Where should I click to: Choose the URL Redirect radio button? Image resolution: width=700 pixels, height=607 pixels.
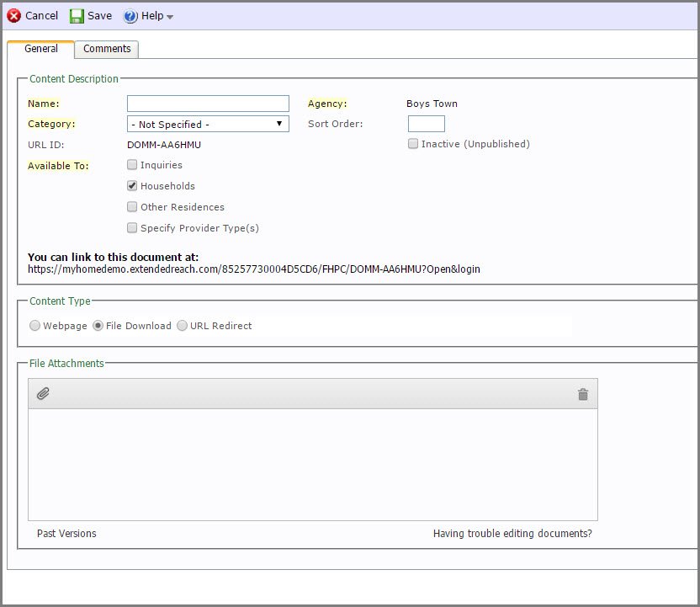[x=182, y=326]
